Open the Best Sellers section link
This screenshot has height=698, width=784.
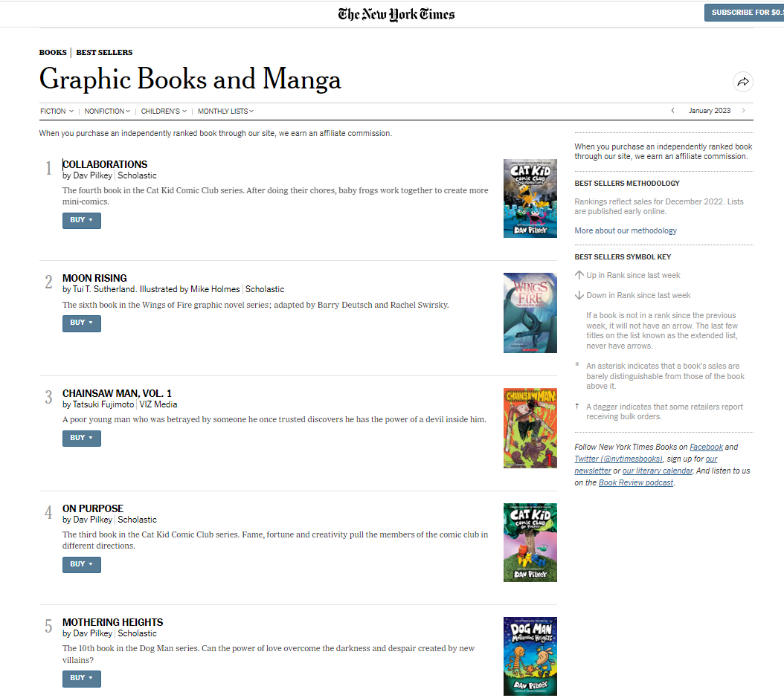[104, 52]
